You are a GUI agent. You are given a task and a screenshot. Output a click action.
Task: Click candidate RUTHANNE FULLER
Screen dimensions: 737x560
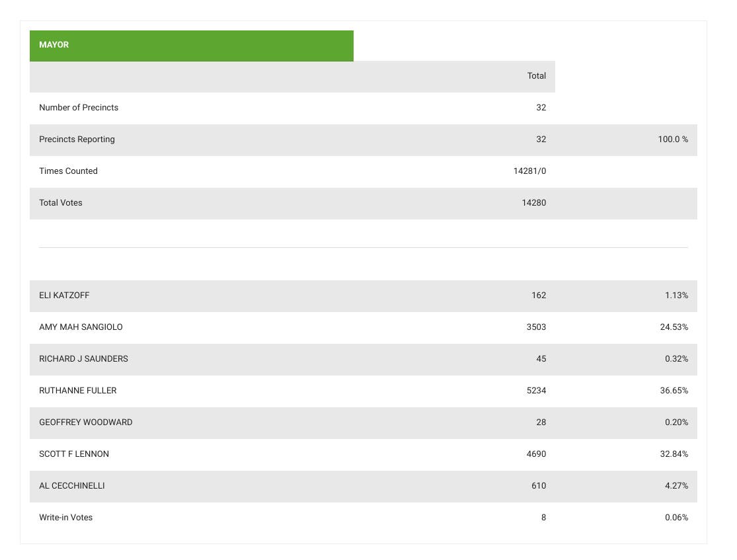pyautogui.click(x=77, y=391)
